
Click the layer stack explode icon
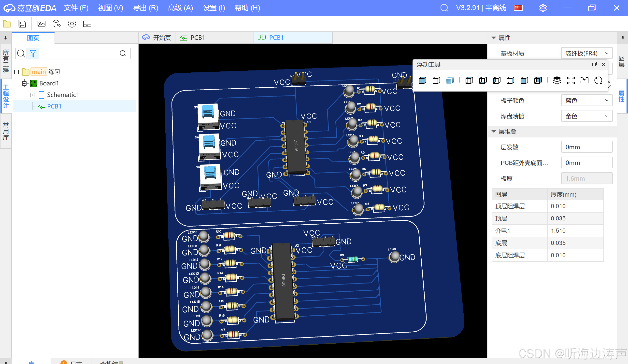[557, 80]
